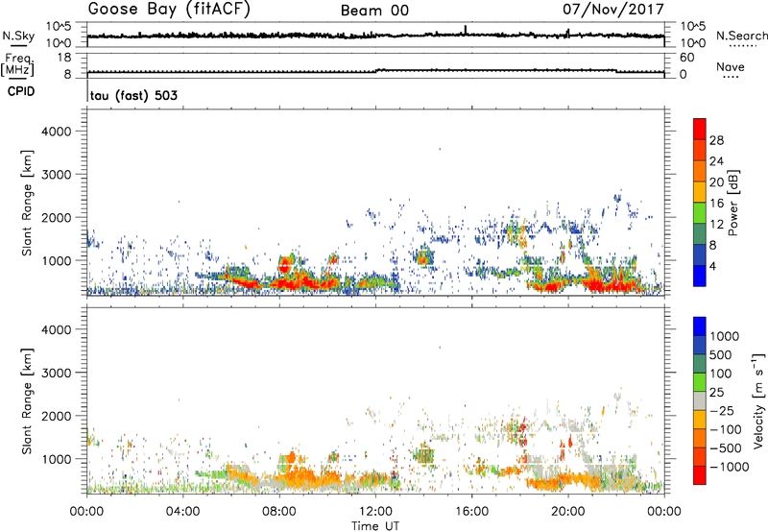Click the '4000' tick of the power panel
This screenshot has height=532, width=768.
(57, 132)
